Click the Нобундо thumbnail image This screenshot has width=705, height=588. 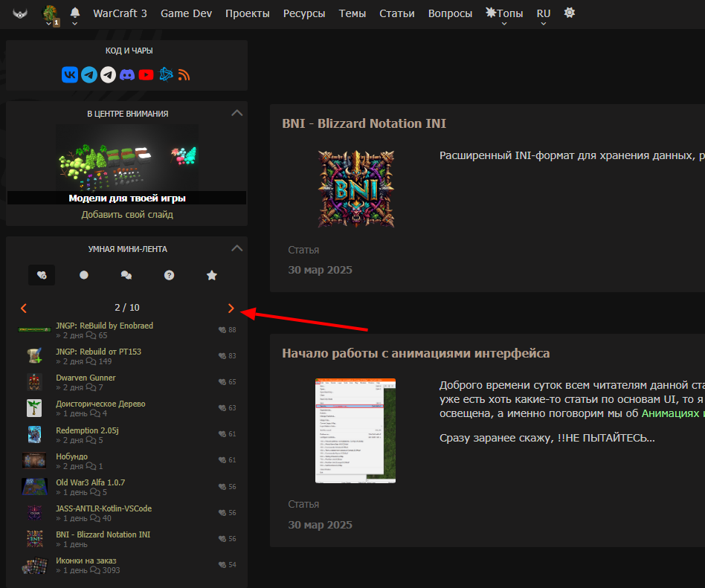[34, 460]
